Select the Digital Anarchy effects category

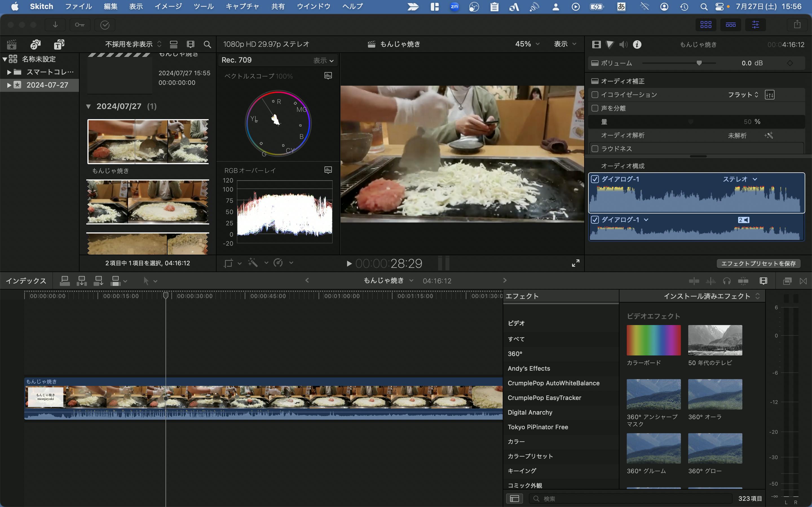click(x=530, y=412)
